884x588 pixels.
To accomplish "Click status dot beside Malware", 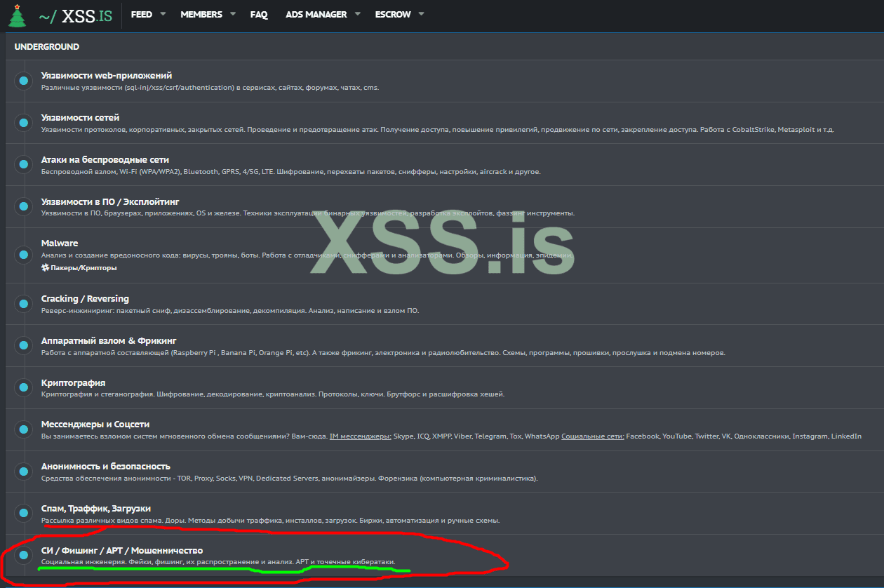I will (x=24, y=255).
